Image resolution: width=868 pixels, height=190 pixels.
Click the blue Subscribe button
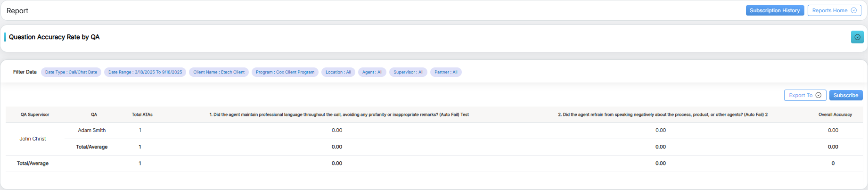click(x=845, y=95)
